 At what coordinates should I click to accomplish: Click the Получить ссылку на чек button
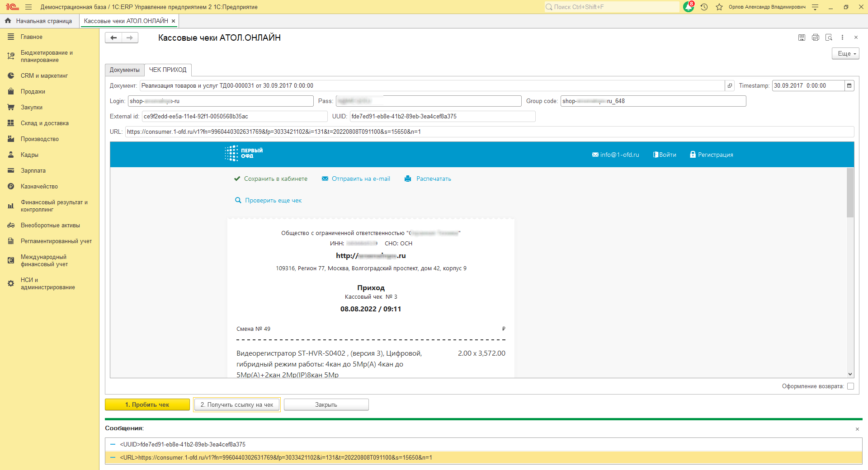pyautogui.click(x=237, y=404)
